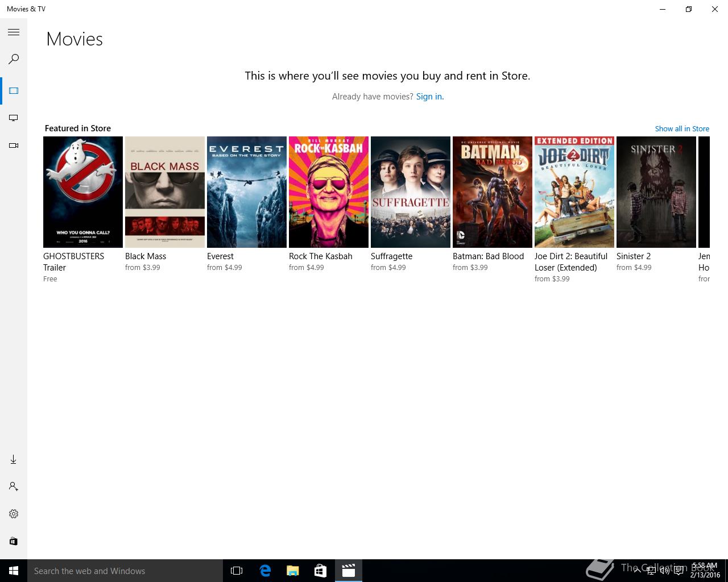Screen dimensions: 728x582
Task: Open the Joe Dirt 2 poster
Action: [x=574, y=192]
